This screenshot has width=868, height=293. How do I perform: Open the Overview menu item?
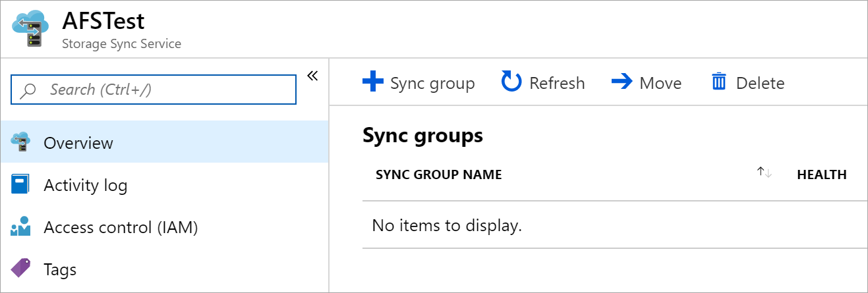tap(78, 143)
